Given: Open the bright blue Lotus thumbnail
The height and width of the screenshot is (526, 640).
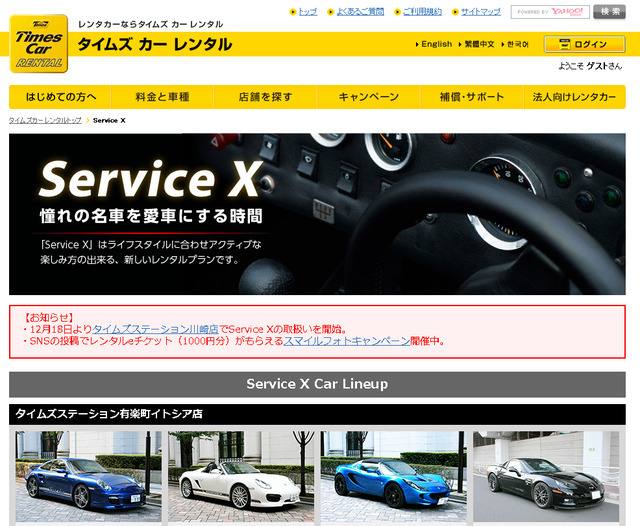Looking at the screenshot, I should click(x=393, y=476).
